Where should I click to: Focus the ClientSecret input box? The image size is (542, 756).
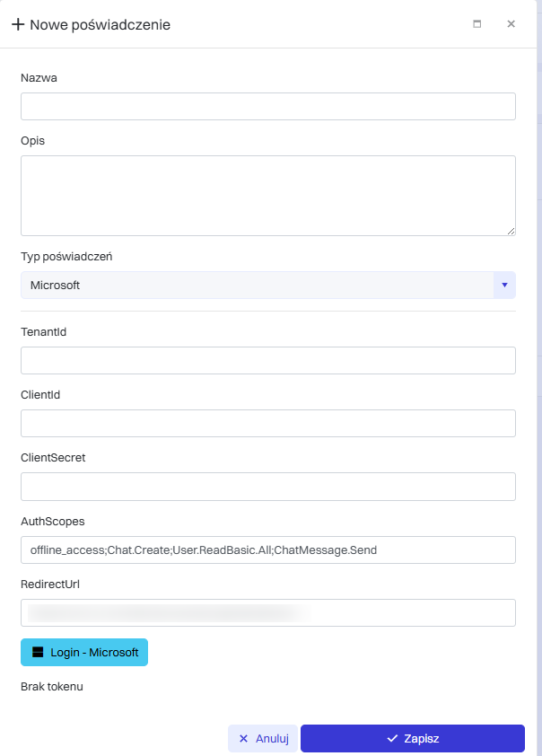coord(267,486)
